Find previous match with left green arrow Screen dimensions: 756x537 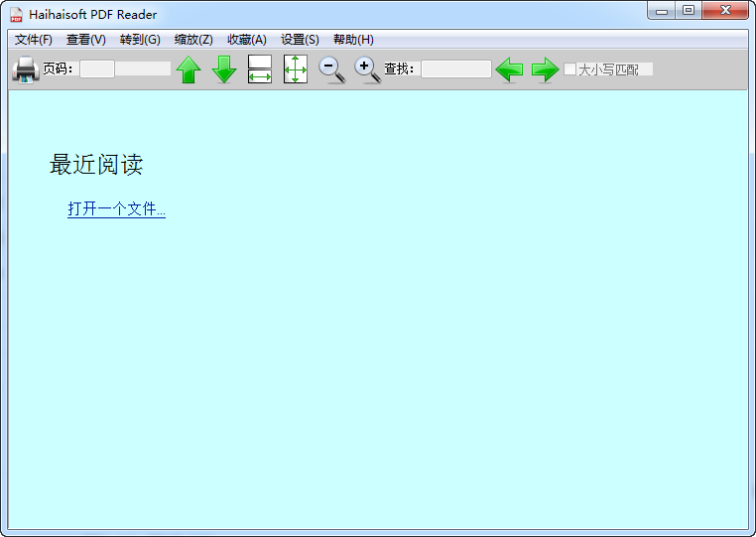click(509, 69)
